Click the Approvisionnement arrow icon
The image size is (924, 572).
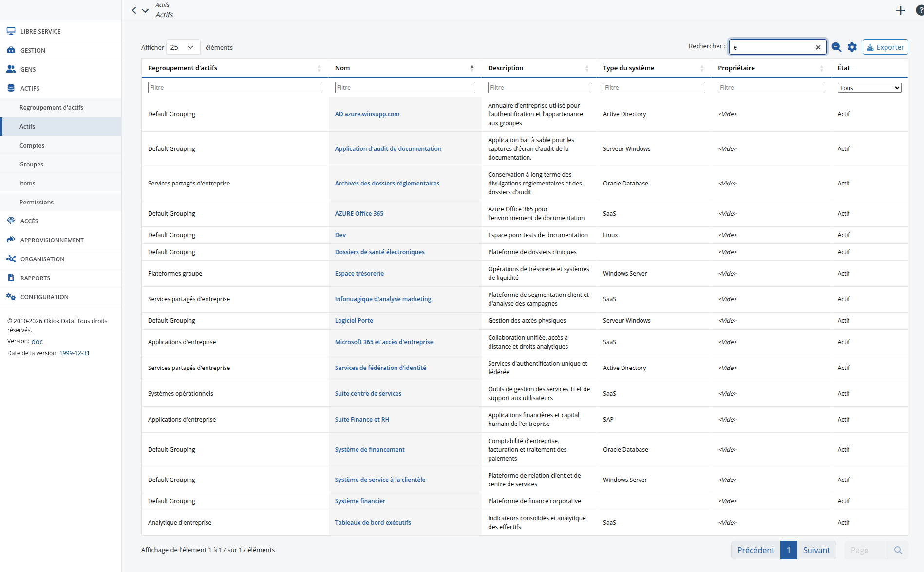point(11,240)
